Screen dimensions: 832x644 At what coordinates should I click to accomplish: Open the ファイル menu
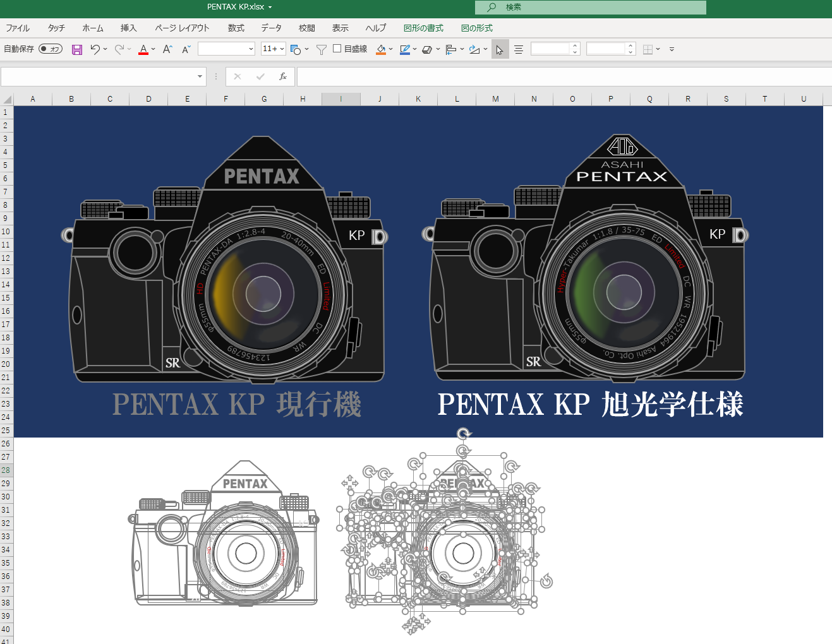[18, 28]
